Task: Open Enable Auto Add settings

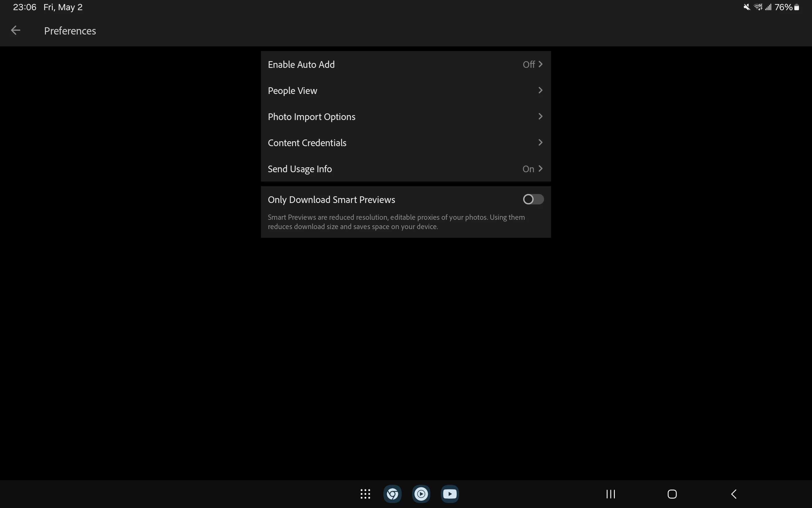Action: point(301,64)
